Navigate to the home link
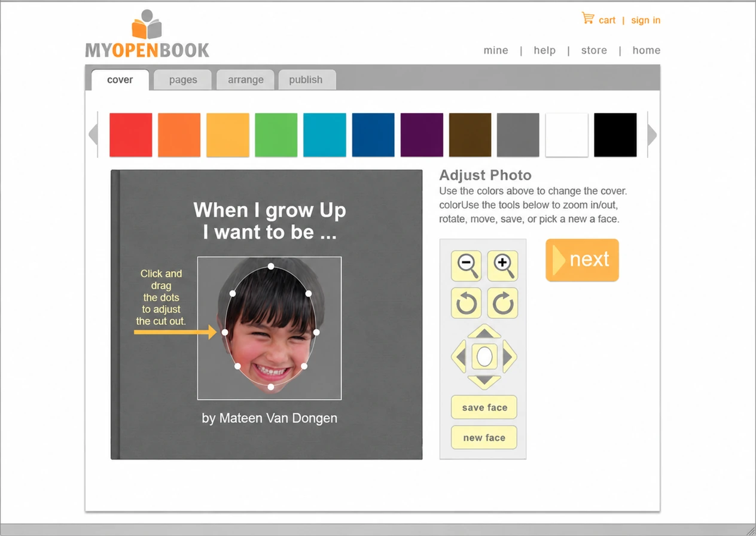Viewport: 756px width, 536px height. (x=647, y=50)
